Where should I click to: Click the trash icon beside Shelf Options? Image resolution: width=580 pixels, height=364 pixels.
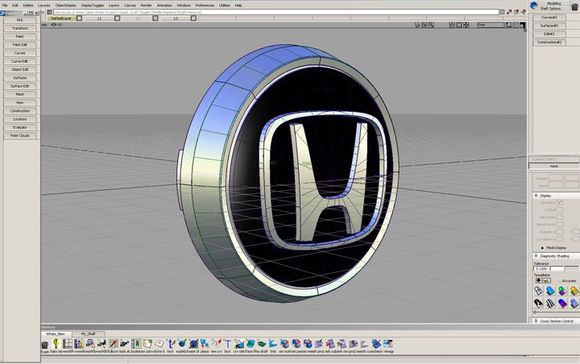tap(575, 6)
